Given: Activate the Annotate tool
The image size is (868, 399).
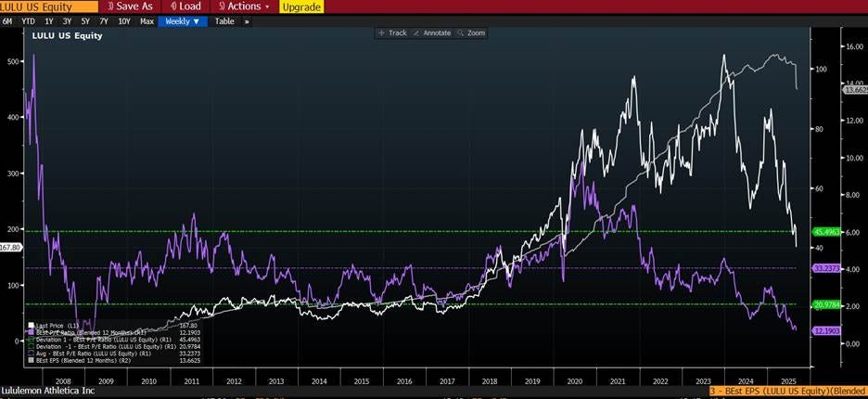Looking at the screenshot, I should coord(432,33).
